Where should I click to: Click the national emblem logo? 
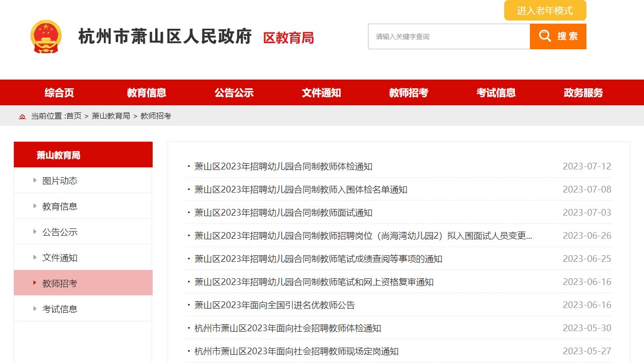tap(47, 37)
